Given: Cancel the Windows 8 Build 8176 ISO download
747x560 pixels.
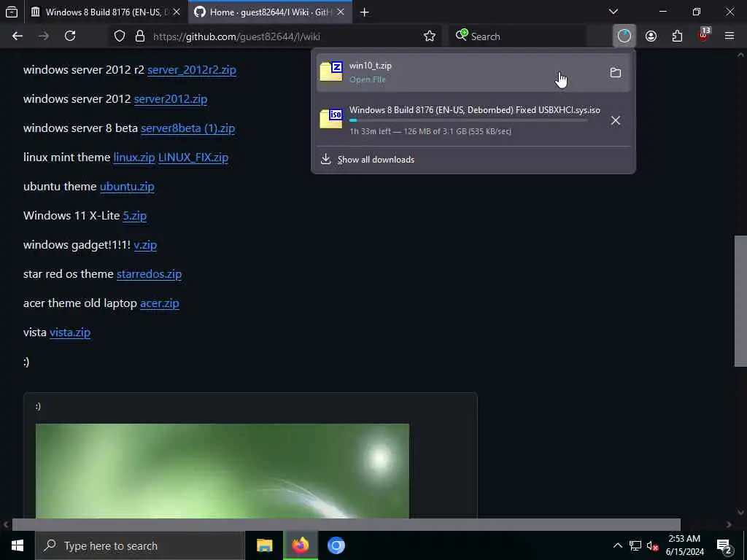Looking at the screenshot, I should (x=616, y=120).
